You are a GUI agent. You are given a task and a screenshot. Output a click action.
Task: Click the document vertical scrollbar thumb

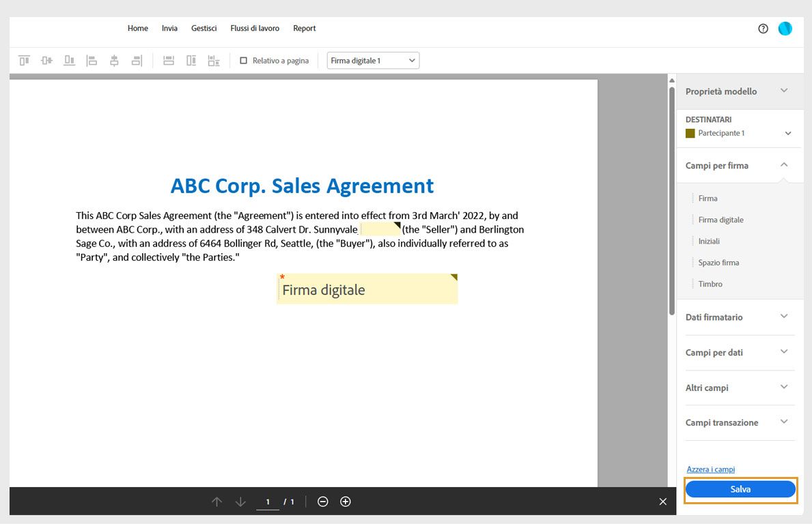pyautogui.click(x=672, y=201)
